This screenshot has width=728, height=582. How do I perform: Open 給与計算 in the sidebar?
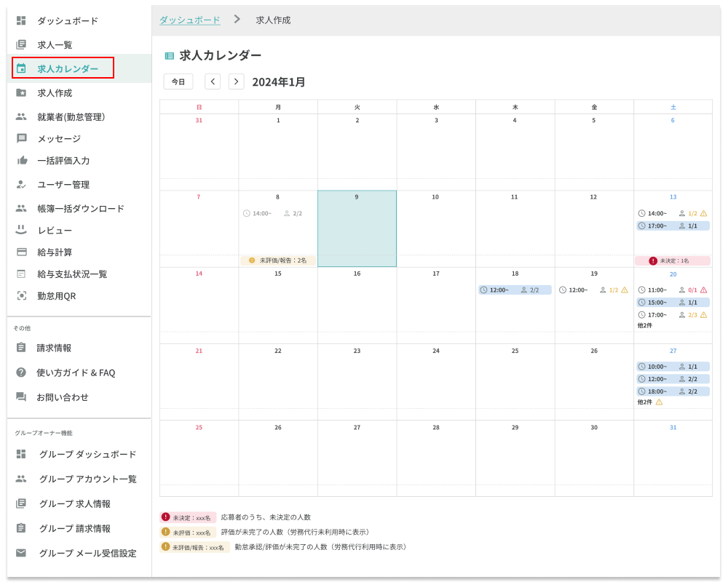[55, 252]
